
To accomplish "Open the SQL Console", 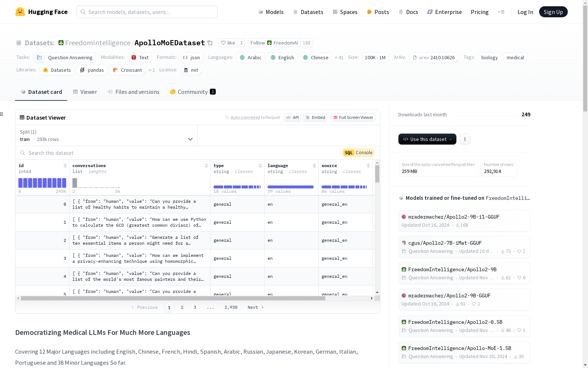I will click(x=358, y=153).
